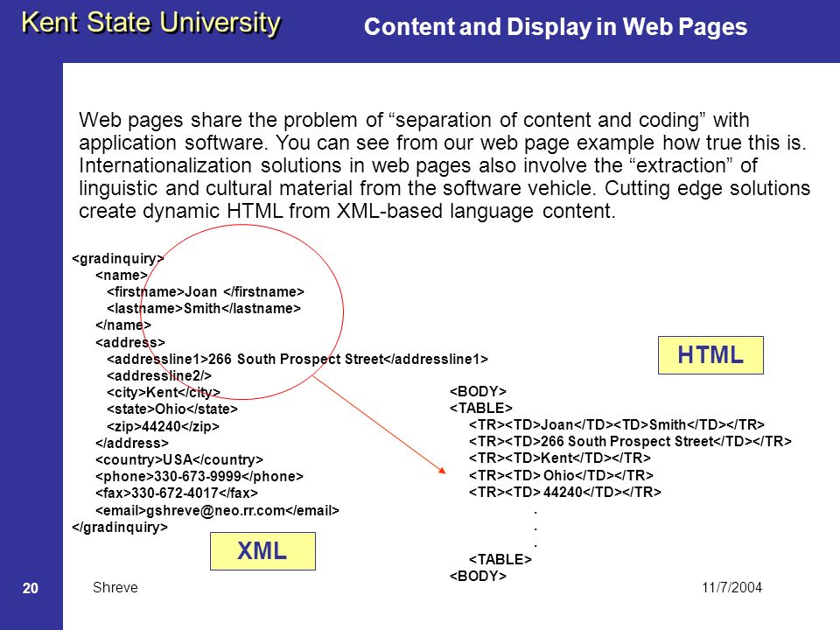This screenshot has width=840, height=630.
Task: Click the addressline1 266 South Prospect Street line
Action: coord(297,359)
